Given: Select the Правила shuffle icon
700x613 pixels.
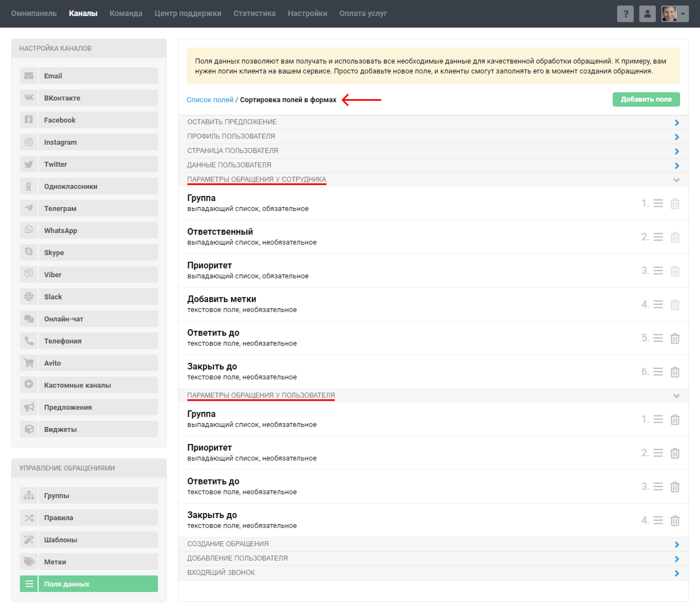Looking at the screenshot, I should click(x=29, y=517).
